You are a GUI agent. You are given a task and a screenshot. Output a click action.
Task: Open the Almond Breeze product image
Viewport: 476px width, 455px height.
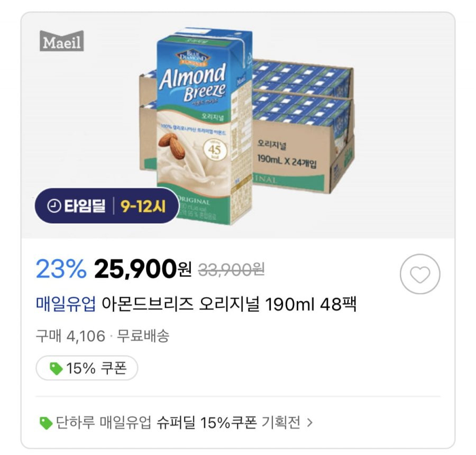pyautogui.click(x=238, y=125)
